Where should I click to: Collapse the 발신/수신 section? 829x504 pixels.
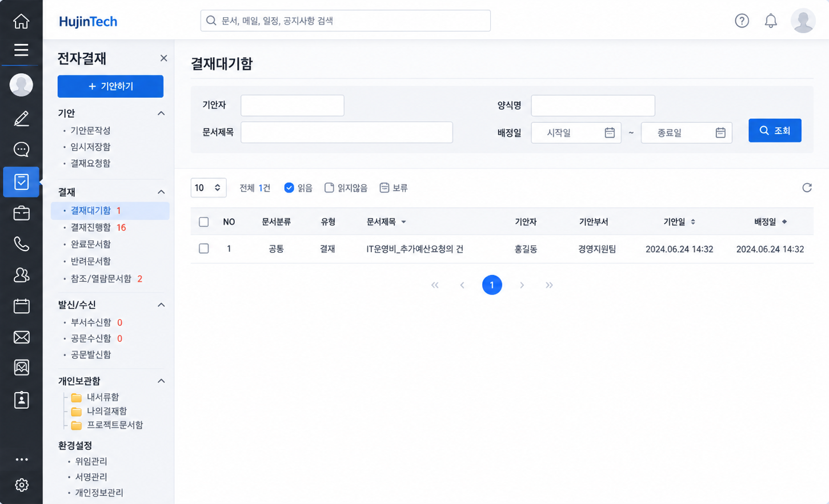(x=161, y=305)
